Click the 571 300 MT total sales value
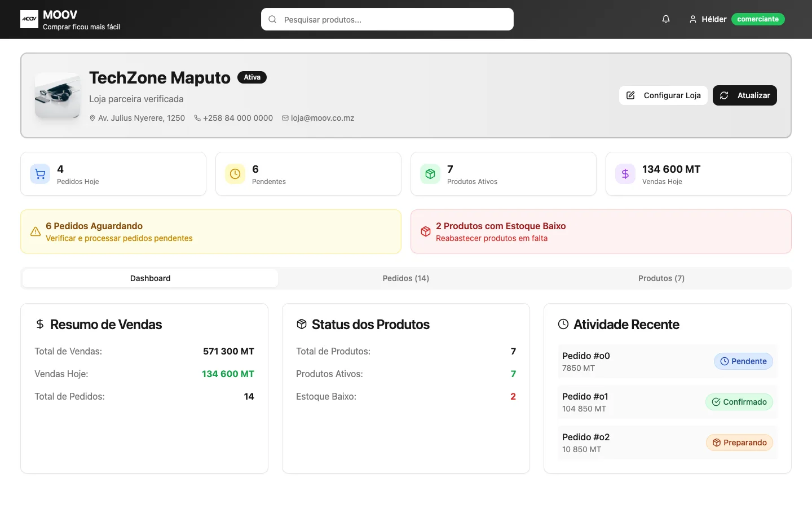The height and width of the screenshot is (508, 812). (228, 351)
